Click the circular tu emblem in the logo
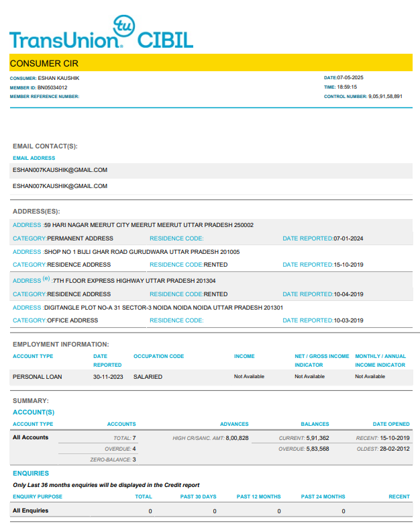 point(123,26)
